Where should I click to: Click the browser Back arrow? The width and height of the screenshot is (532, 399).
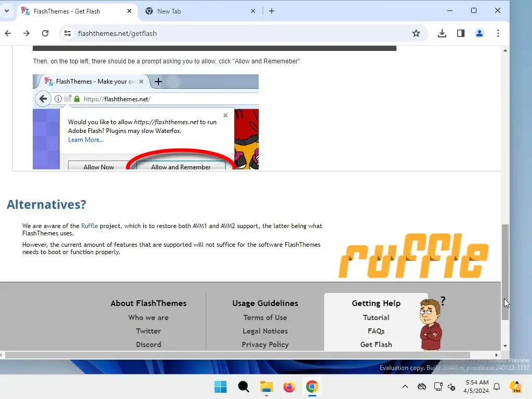[8, 33]
